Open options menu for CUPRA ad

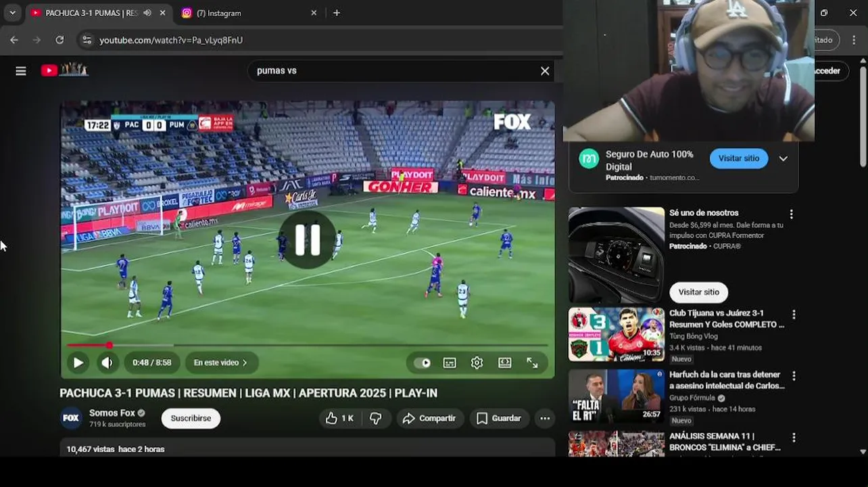click(x=791, y=214)
